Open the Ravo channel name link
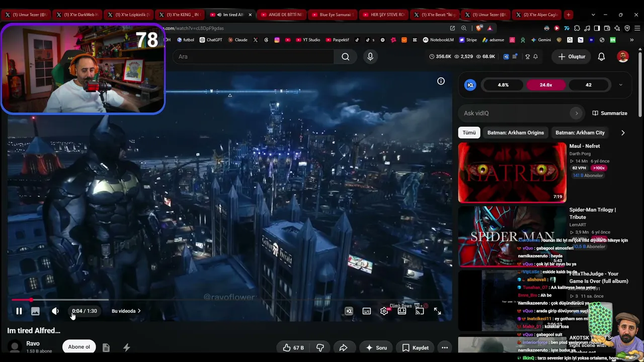This screenshot has height=362, width=644. point(33,343)
